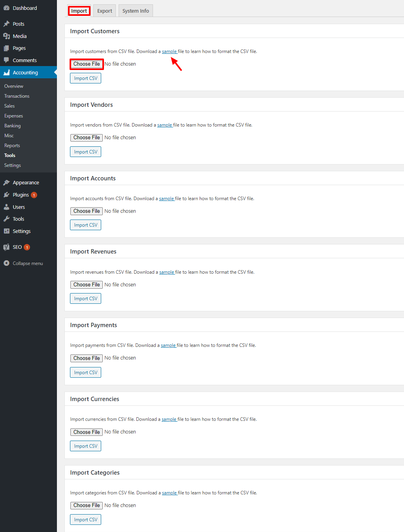Click the Plugins plug icon
Image resolution: width=404 pixels, height=532 pixels.
(x=6, y=195)
